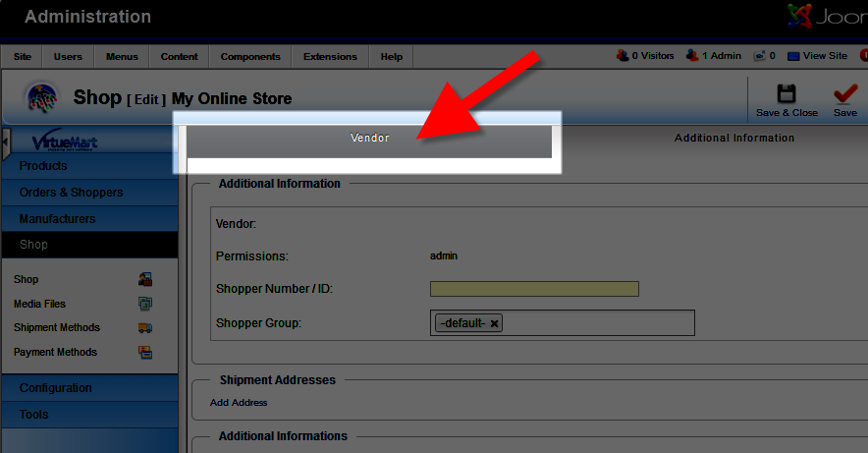
Task: Click the Shopper Number / ID field
Action: point(534,289)
